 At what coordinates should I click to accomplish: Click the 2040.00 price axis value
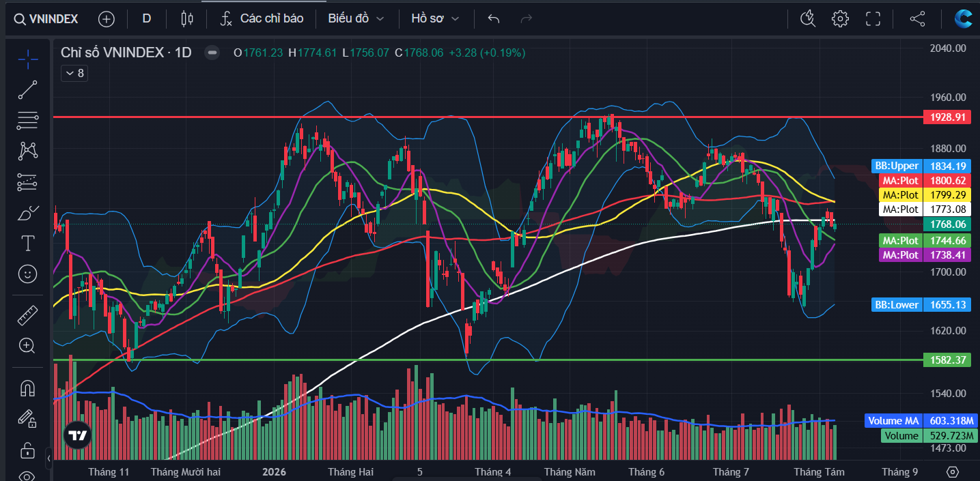(x=948, y=48)
